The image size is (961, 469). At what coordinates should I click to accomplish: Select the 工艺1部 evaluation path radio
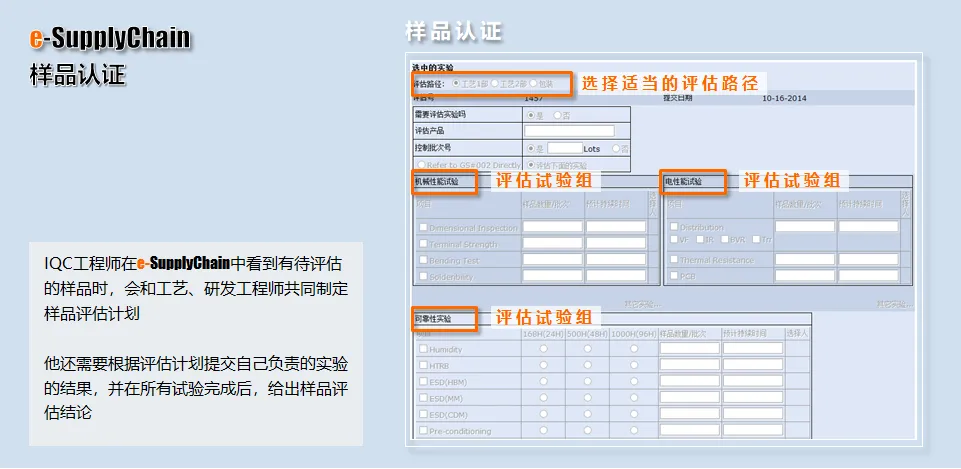point(455,83)
